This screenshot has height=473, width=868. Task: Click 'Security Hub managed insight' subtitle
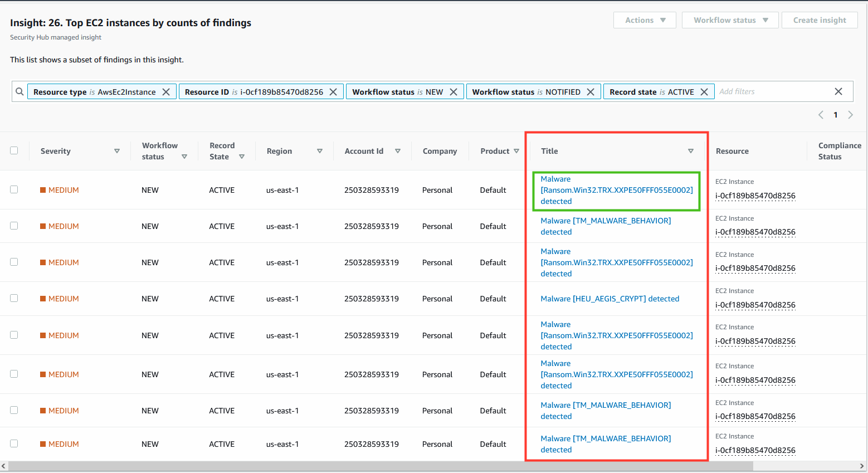click(x=56, y=37)
